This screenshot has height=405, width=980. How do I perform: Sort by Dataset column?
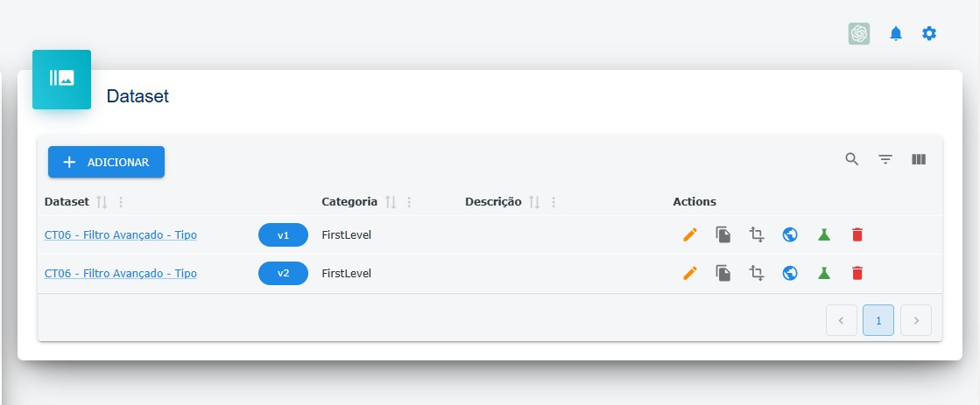tap(102, 201)
